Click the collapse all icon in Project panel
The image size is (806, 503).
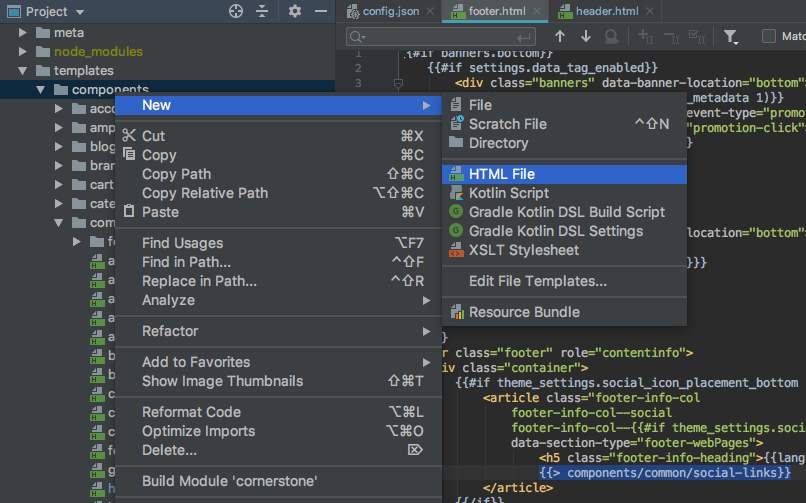[x=262, y=11]
